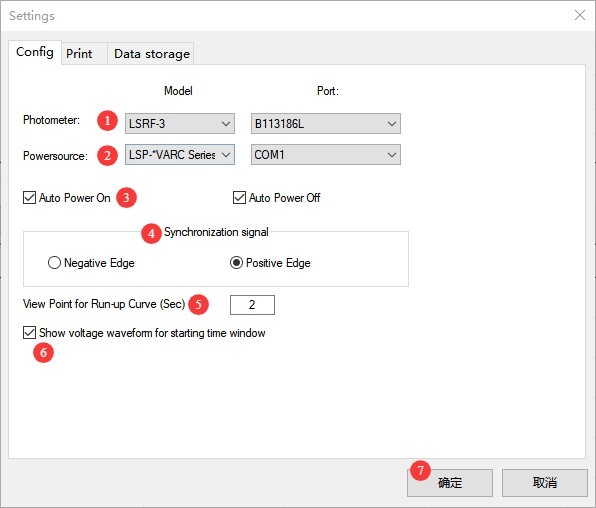Click the 确定 confirm button
The height and width of the screenshot is (508, 596).
pyautogui.click(x=450, y=483)
